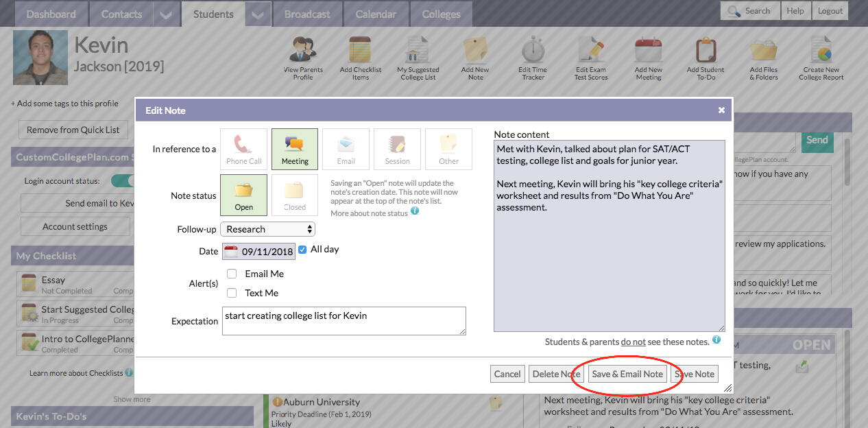Open the Contacts tab
The width and height of the screenshot is (868, 428).
[121, 14]
